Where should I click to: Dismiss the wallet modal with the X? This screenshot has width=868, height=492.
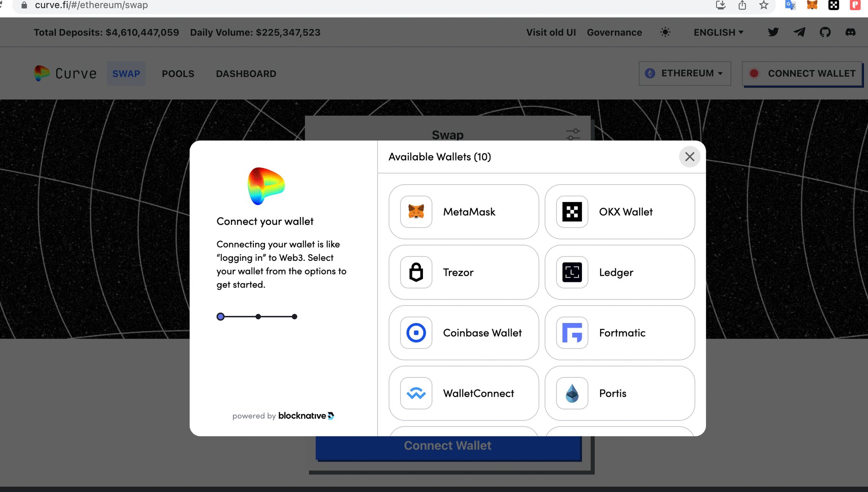click(690, 157)
